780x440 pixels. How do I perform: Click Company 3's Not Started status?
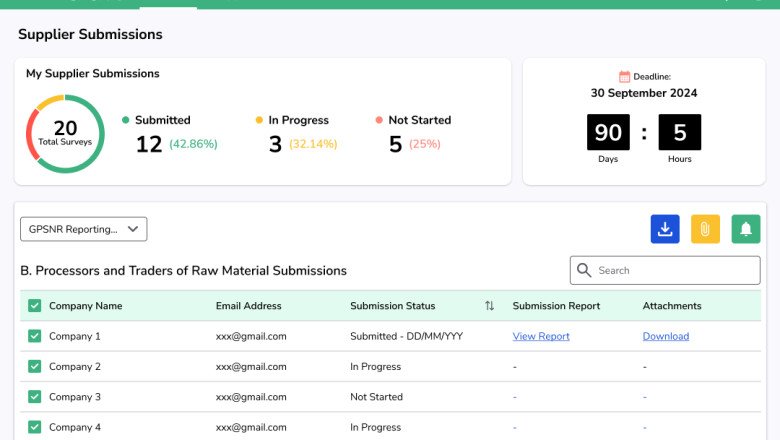(377, 397)
